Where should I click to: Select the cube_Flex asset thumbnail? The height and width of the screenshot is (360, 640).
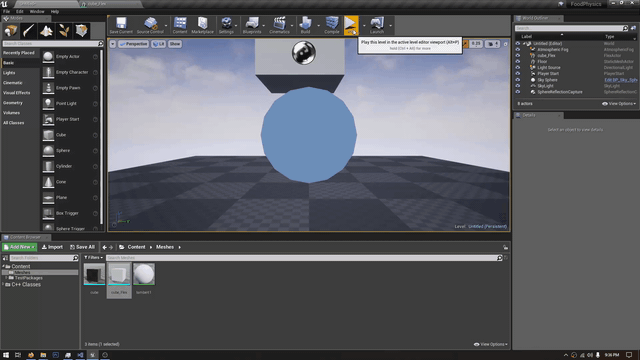[x=119, y=274]
